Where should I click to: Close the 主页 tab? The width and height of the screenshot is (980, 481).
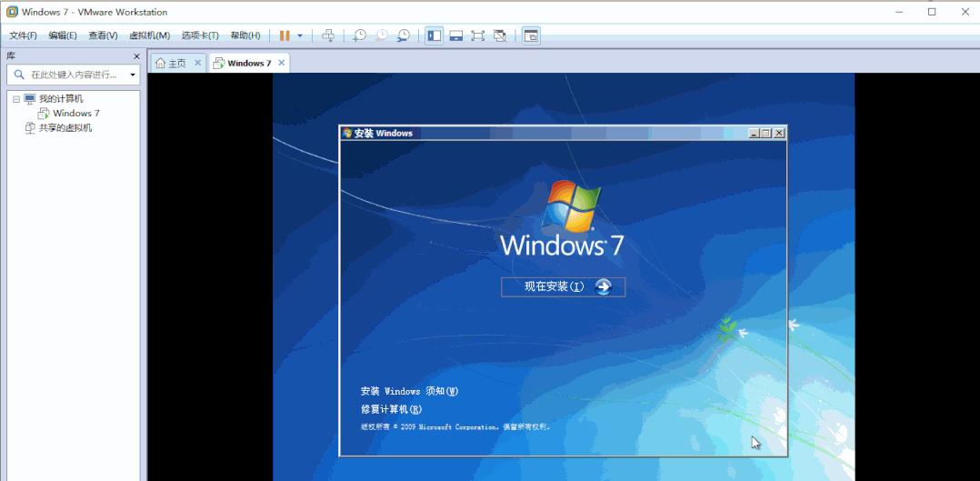[197, 63]
